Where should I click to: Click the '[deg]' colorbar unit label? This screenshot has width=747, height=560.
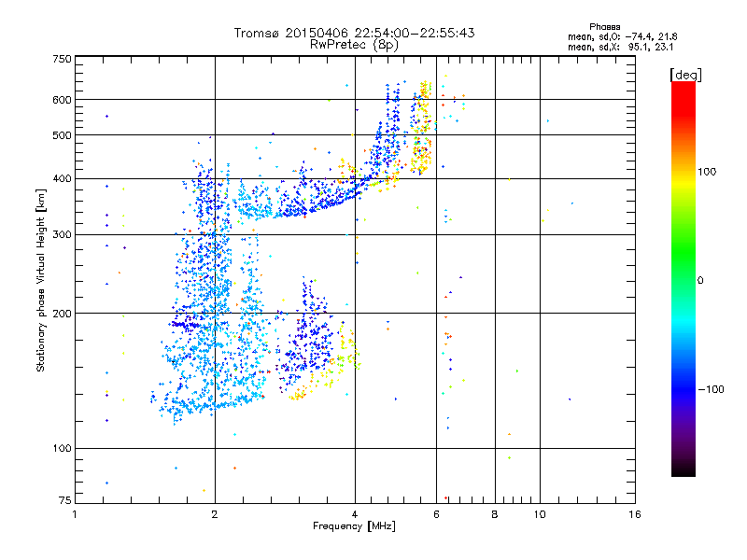[685, 75]
